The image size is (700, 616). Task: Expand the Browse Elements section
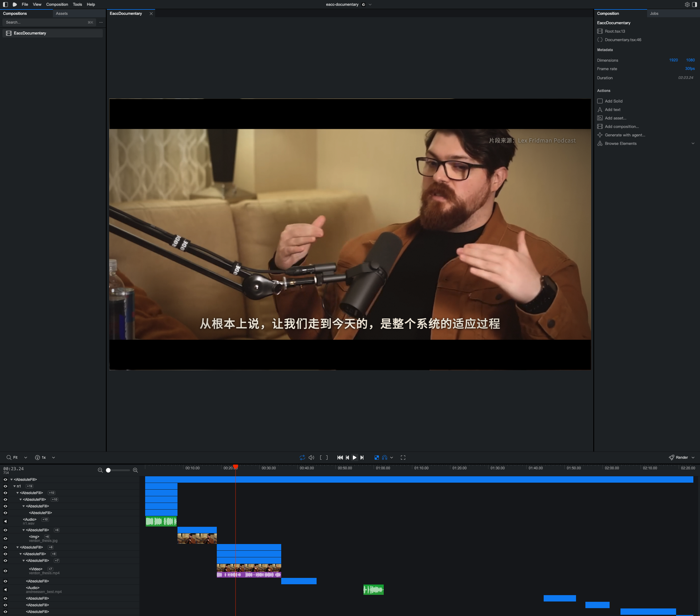coord(693,143)
